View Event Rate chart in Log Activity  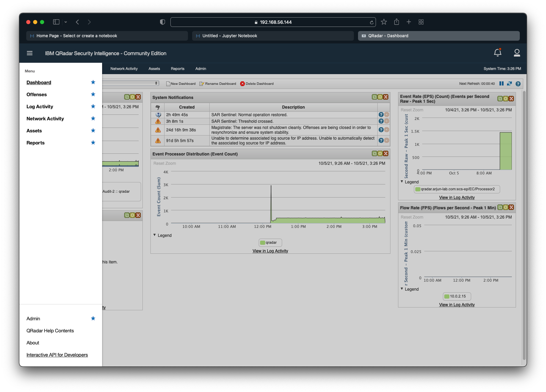pyautogui.click(x=457, y=198)
